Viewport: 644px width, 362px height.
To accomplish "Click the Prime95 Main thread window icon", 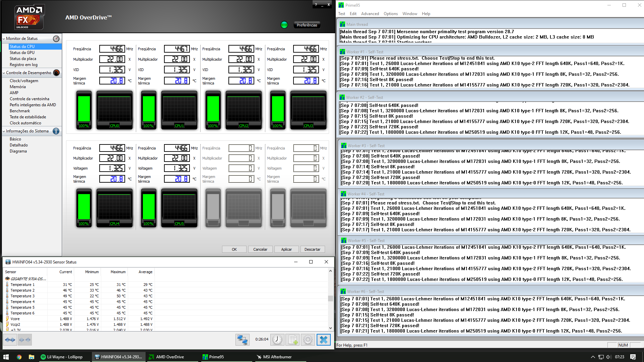I will coord(342,24).
